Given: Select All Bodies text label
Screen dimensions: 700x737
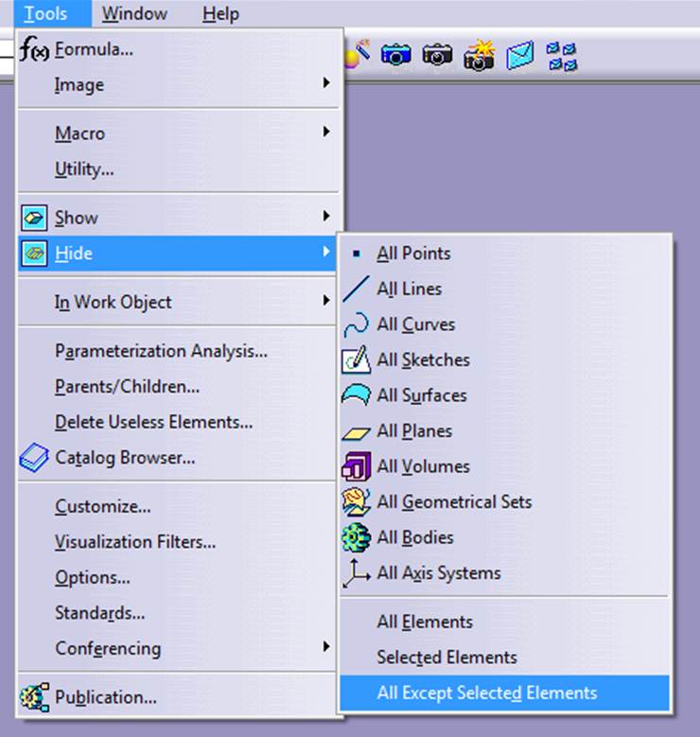Looking at the screenshot, I should click(x=415, y=537).
